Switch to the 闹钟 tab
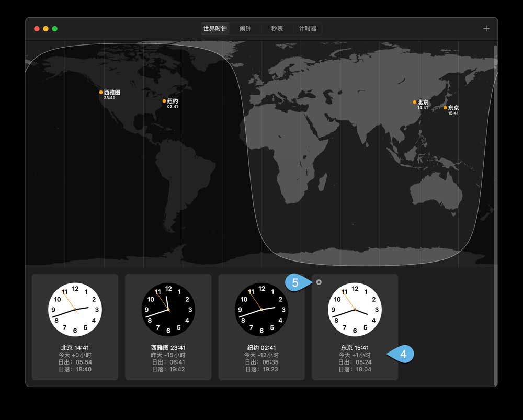The height and width of the screenshot is (420, 523). [245, 29]
